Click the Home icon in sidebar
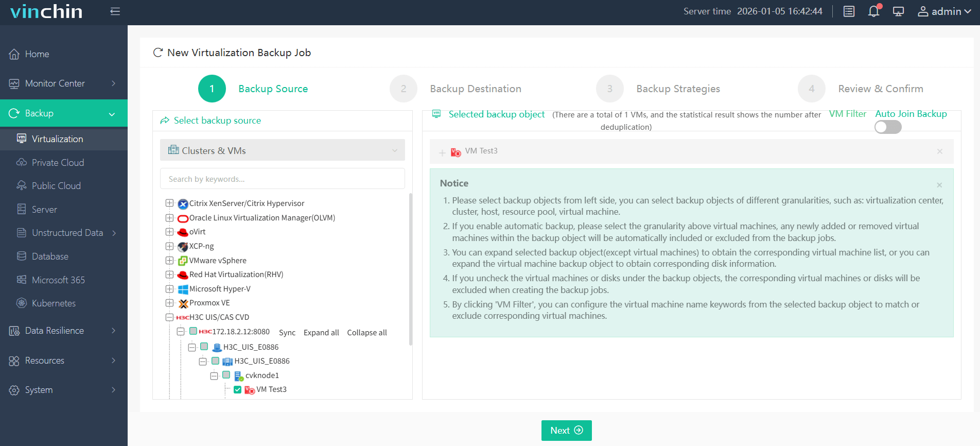 [x=14, y=54]
